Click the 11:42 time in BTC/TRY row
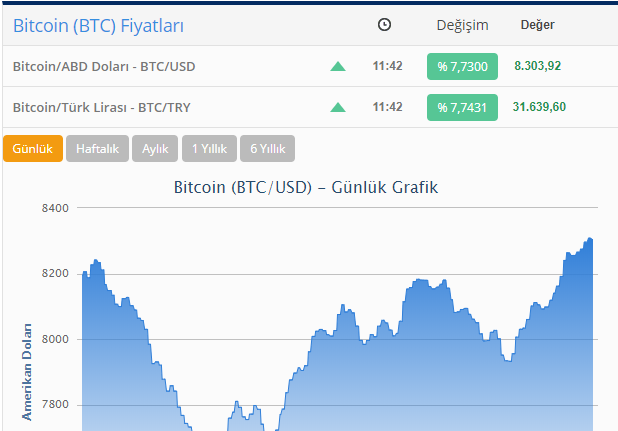 click(x=387, y=107)
